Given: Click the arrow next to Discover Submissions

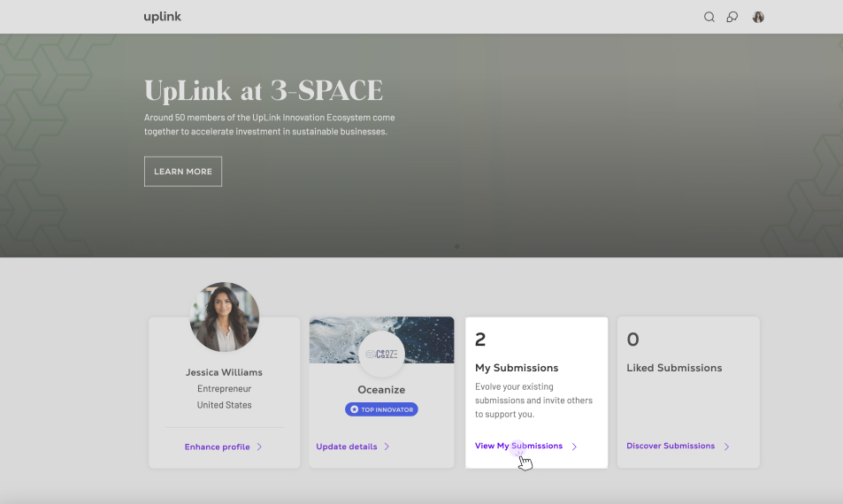Looking at the screenshot, I should 726,447.
